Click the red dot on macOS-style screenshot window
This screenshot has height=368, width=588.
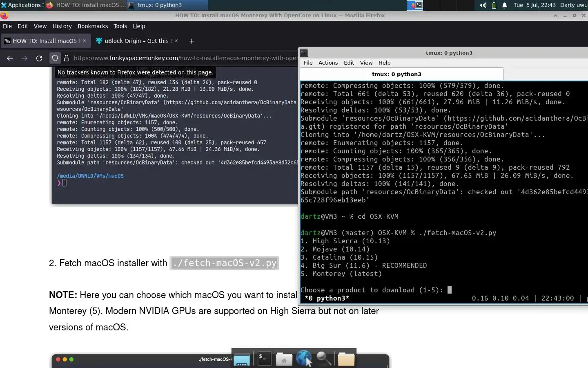click(58, 359)
